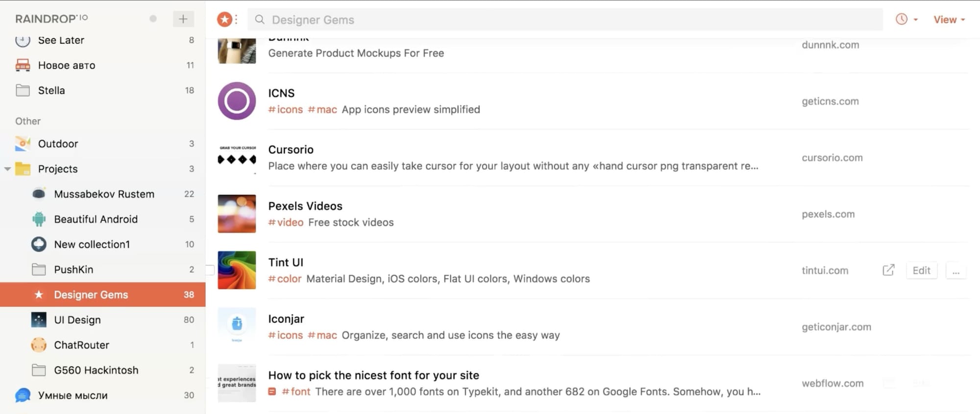Open the clock sort dropdown
This screenshot has height=414, width=980.
tap(906, 19)
